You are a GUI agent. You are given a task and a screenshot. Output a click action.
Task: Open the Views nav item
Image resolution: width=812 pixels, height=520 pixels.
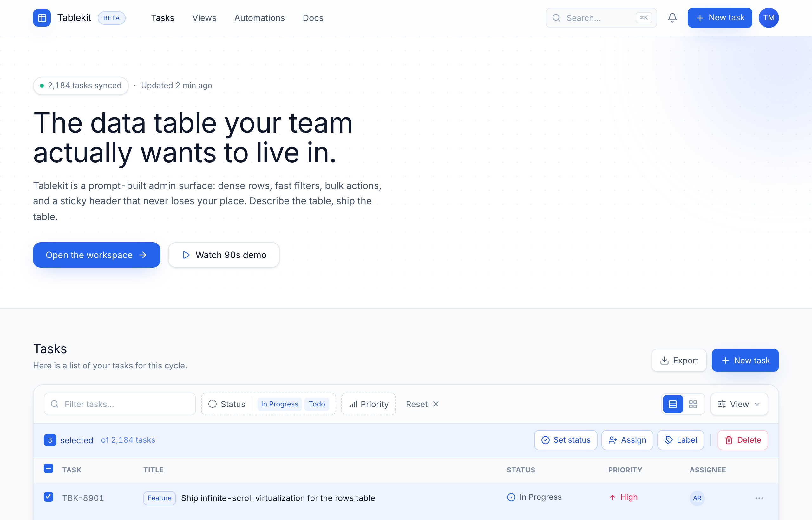(x=204, y=18)
